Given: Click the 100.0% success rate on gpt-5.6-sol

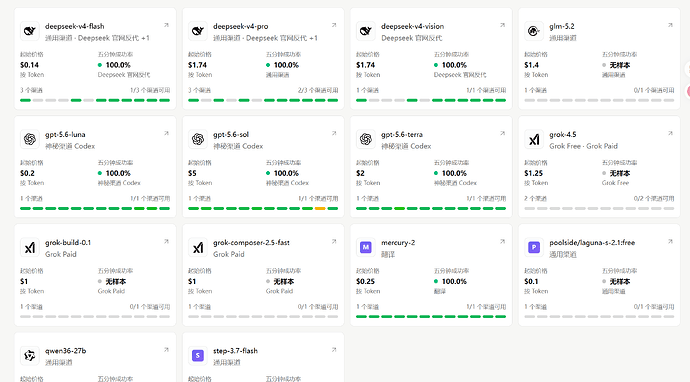Looking at the screenshot, I should tap(286, 173).
